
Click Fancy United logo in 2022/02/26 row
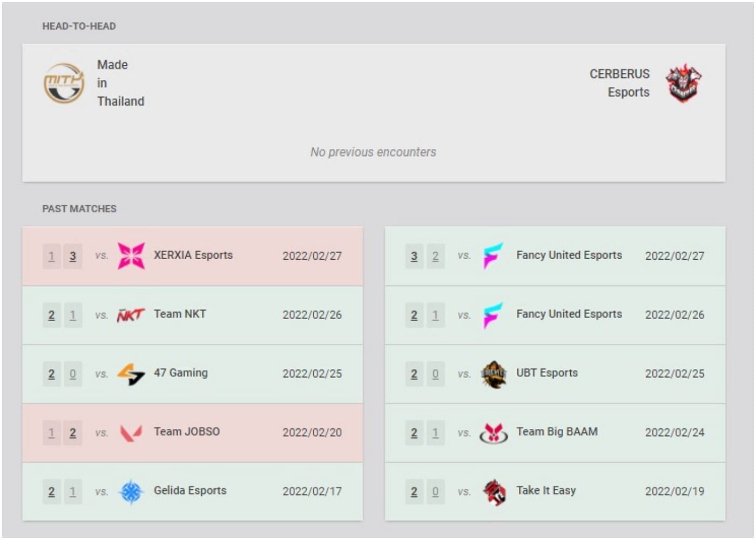coord(493,315)
